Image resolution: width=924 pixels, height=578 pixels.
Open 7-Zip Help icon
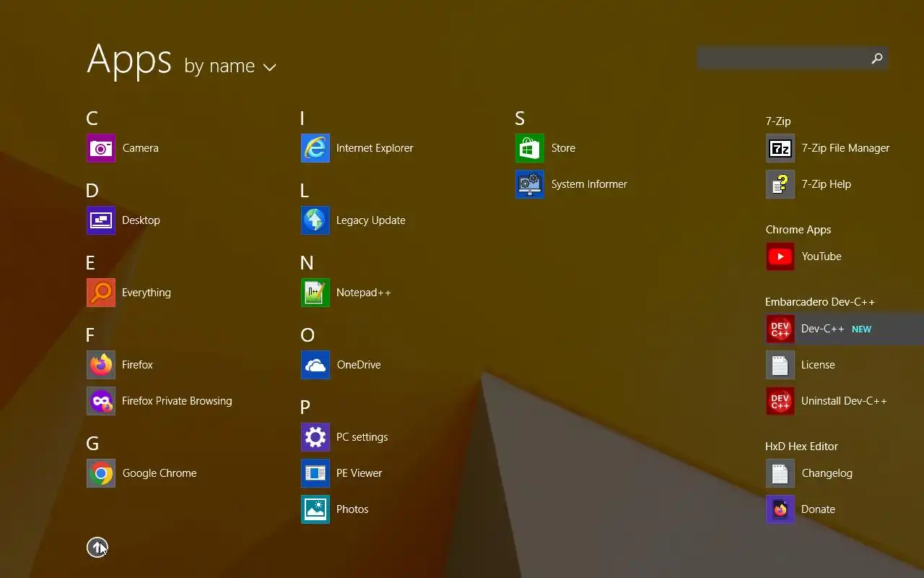(x=780, y=184)
